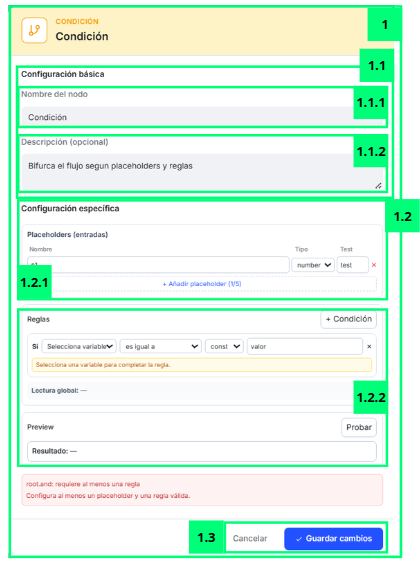The width and height of the screenshot is (420, 563).
Task: Click Cancelar to discard changes
Action: click(250, 539)
